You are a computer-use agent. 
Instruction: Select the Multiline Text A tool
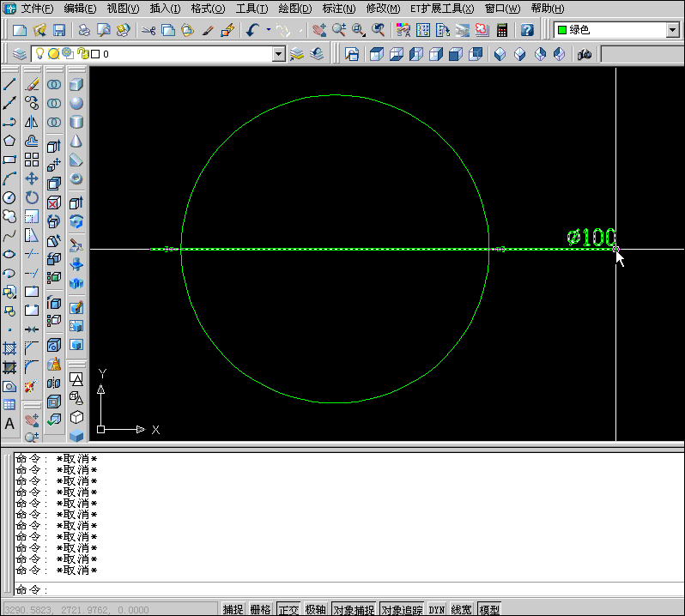point(9,424)
